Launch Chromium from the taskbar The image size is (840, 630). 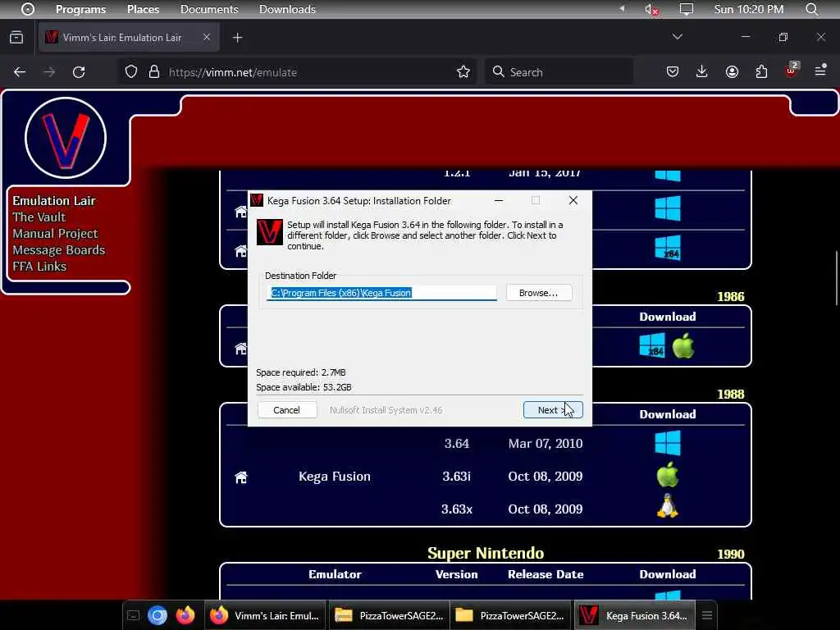click(x=157, y=615)
